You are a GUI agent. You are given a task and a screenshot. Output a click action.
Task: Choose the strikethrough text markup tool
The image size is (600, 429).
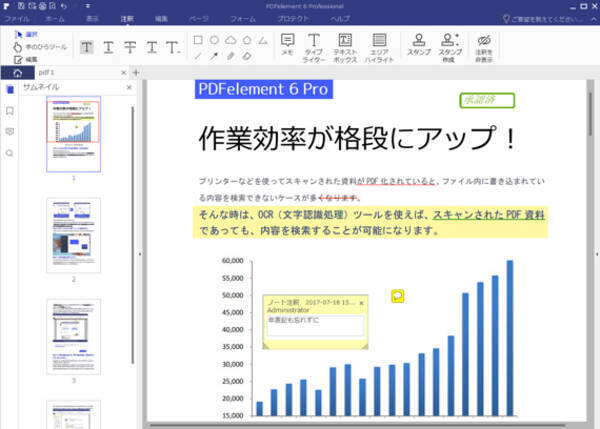coord(131,46)
